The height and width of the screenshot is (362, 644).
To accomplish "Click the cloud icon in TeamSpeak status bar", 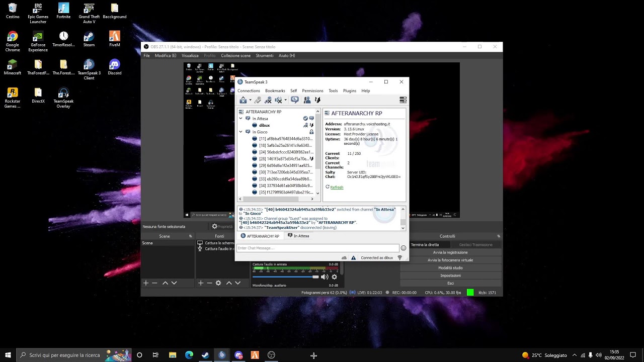I will [x=344, y=258].
